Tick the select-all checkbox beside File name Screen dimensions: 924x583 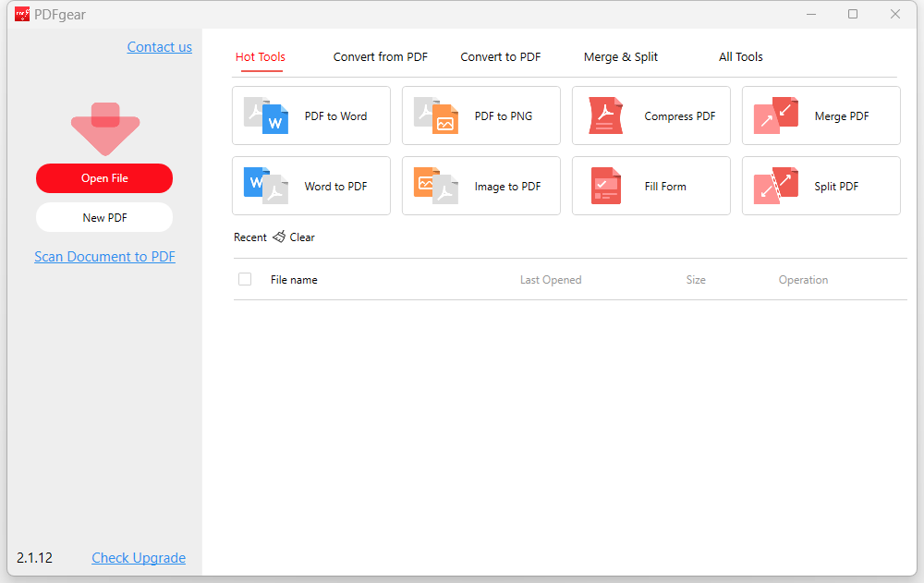coord(245,279)
